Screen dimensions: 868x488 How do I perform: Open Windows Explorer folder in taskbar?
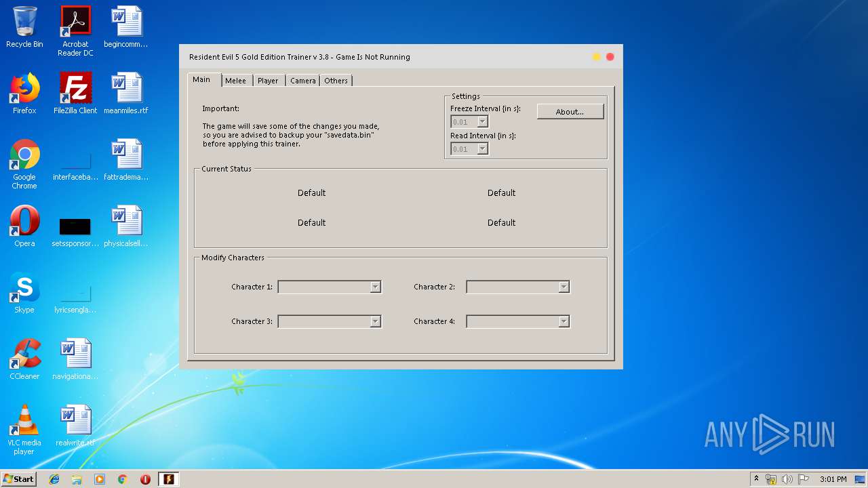[x=77, y=479]
